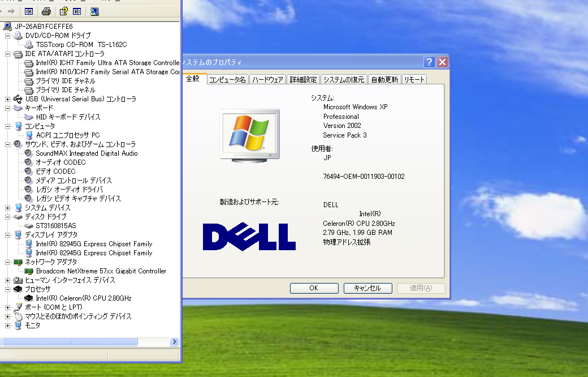
Task: Click the 適用(A) button
Action: [x=421, y=288]
